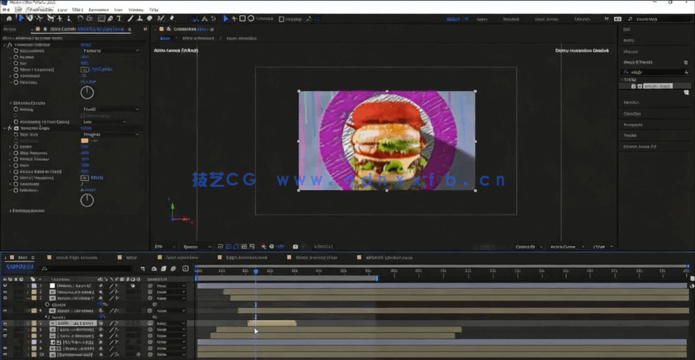Open the first layer's mode dropdown
This screenshot has width=695, height=360.
pyautogui.click(x=171, y=286)
